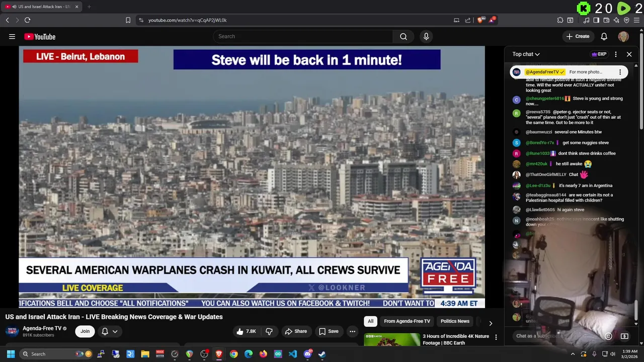Bookmark this page icon

coord(128,20)
